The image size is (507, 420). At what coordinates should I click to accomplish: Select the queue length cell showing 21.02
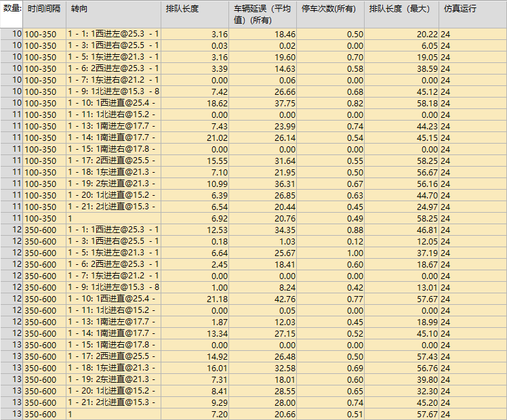point(195,138)
